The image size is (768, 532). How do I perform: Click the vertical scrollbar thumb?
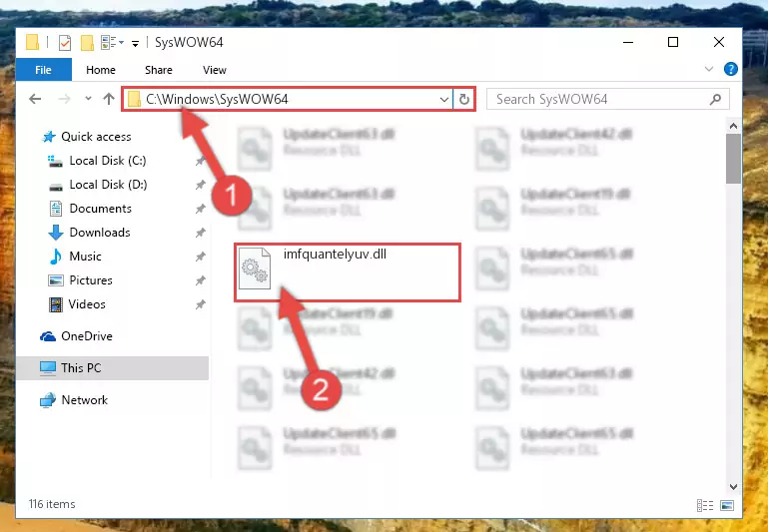(733, 159)
